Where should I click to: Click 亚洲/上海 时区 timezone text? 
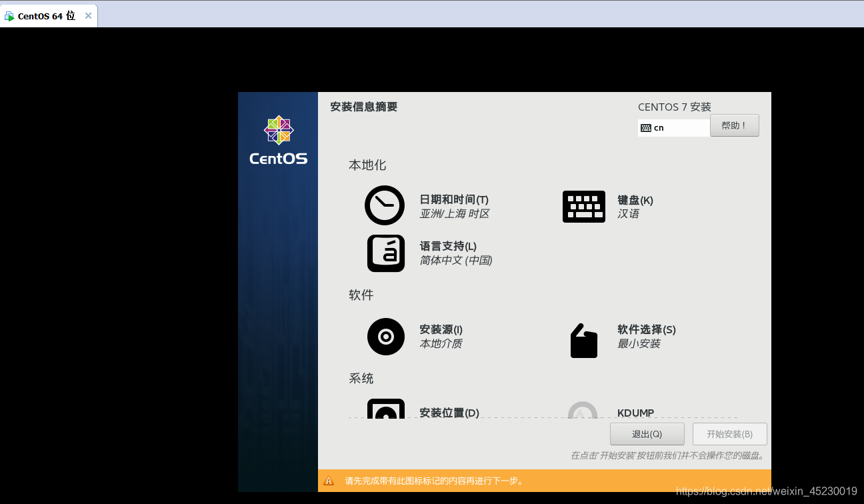click(455, 214)
